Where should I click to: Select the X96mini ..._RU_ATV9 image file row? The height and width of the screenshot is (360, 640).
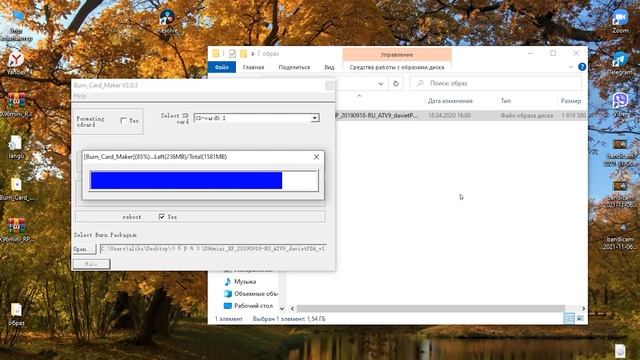[460, 116]
